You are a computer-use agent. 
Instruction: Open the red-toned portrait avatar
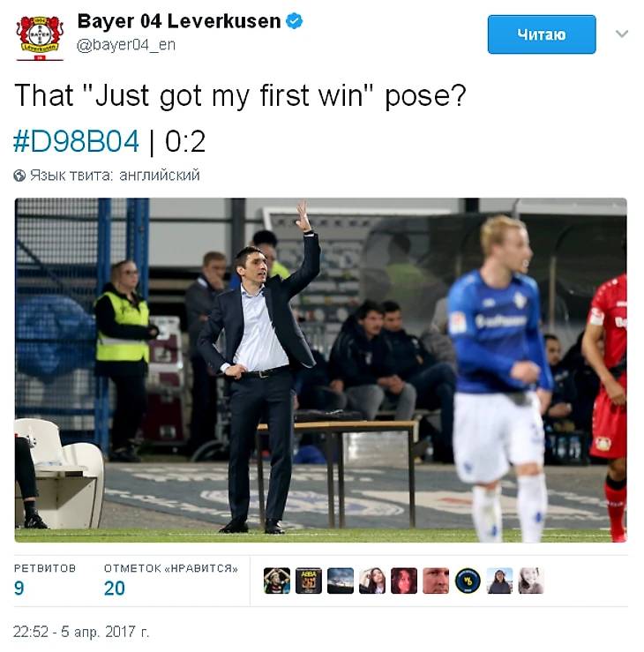404,581
